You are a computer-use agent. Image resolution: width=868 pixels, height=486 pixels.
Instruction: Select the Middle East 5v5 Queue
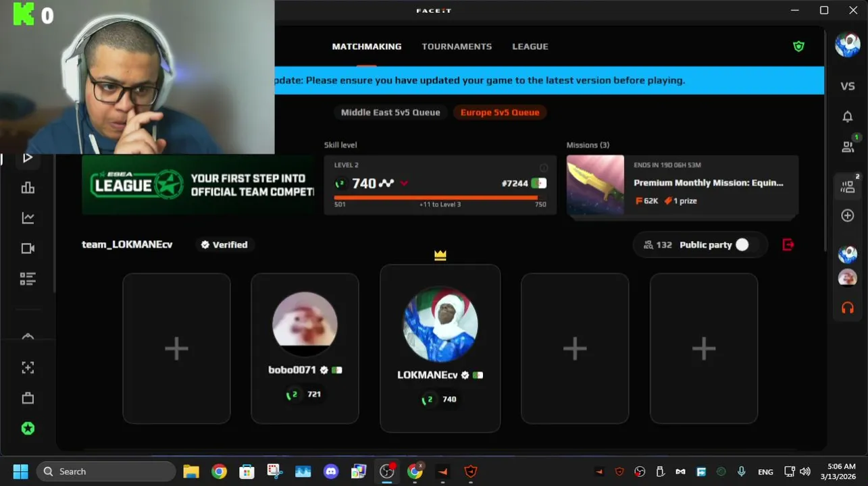tap(390, 113)
